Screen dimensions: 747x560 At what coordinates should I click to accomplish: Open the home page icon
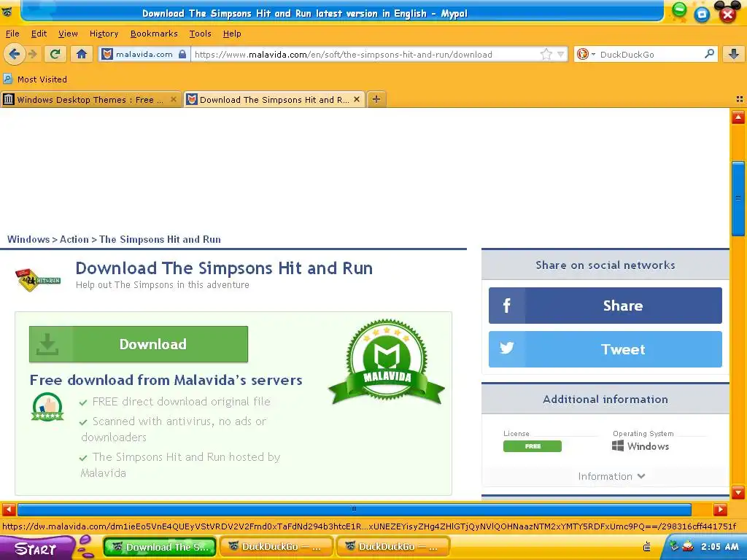tap(82, 54)
